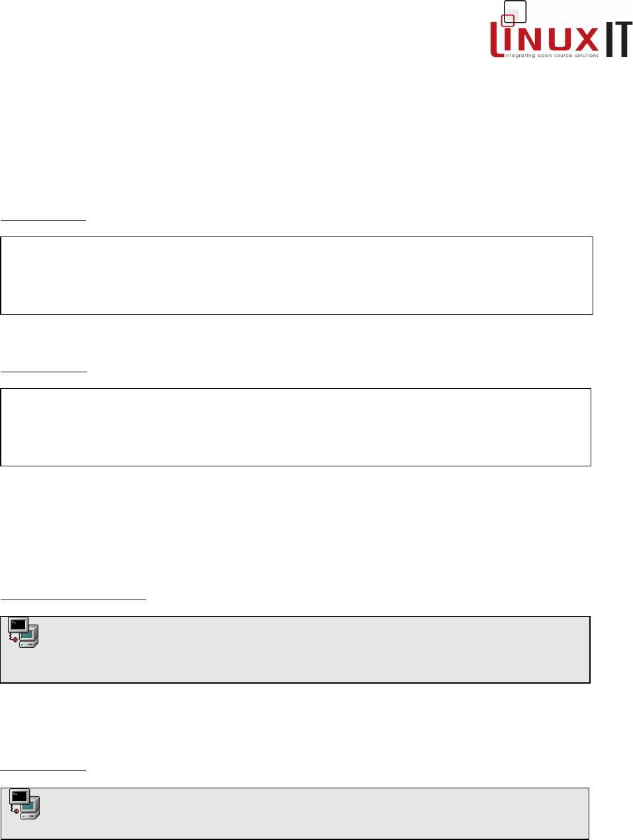This screenshot has width=633, height=840.
Task: Click the red "U" letter in the logo
Action: point(556,40)
